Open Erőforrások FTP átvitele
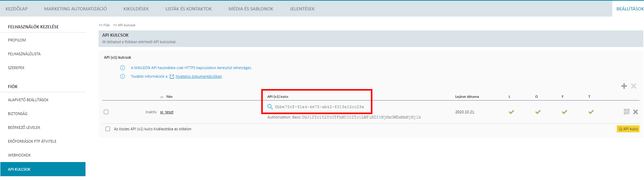Viewport: 644px width, 180px height. tap(32, 141)
